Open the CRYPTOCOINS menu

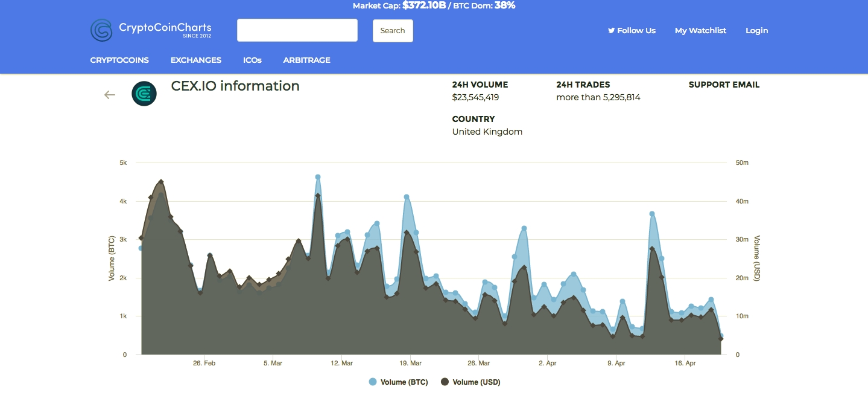pos(119,60)
